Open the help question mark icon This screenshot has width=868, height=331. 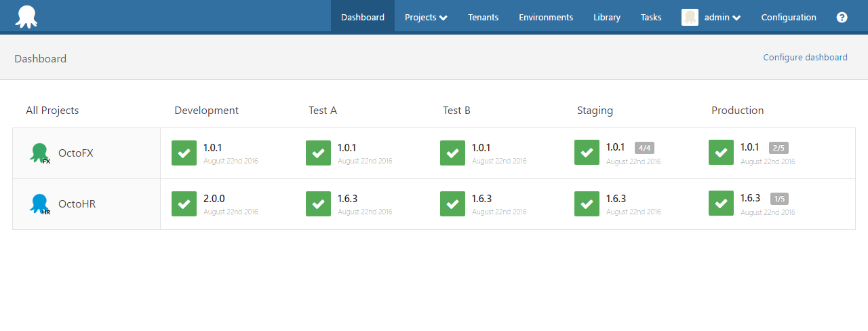pyautogui.click(x=842, y=18)
